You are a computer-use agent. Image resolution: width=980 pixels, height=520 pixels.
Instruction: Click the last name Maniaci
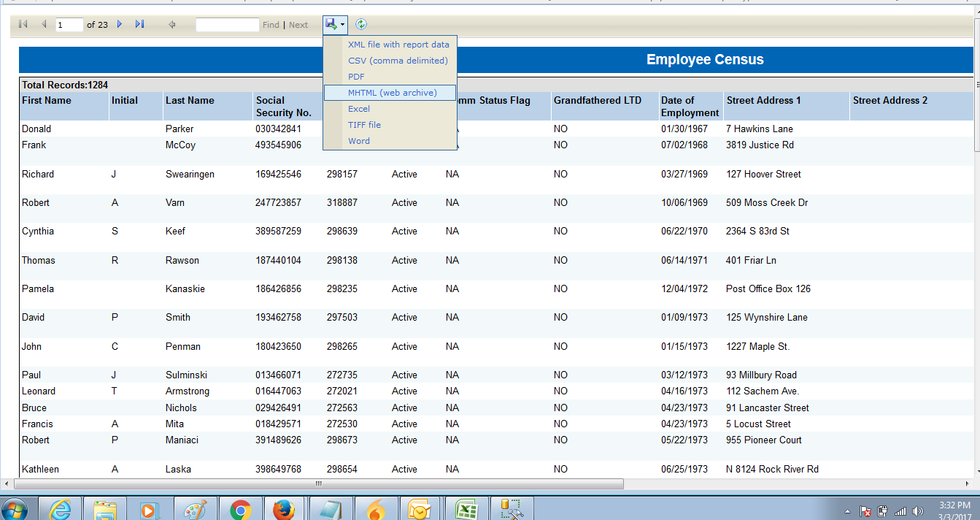click(182, 440)
